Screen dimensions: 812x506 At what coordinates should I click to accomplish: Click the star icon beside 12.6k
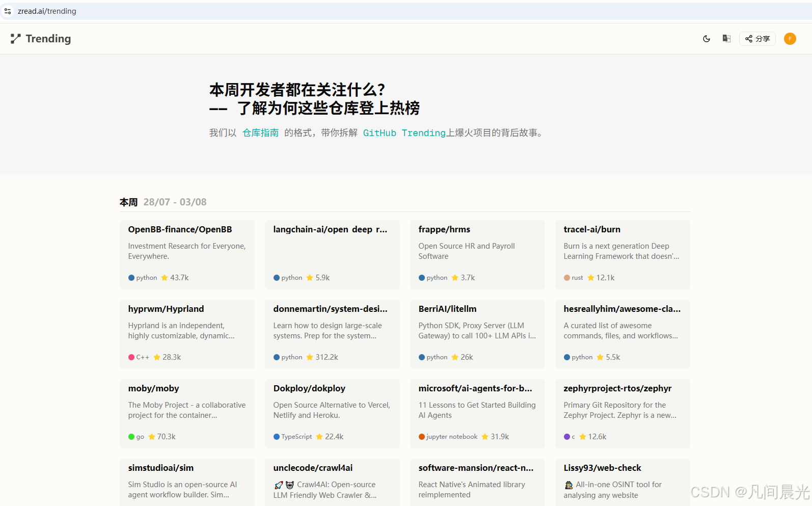(x=583, y=437)
